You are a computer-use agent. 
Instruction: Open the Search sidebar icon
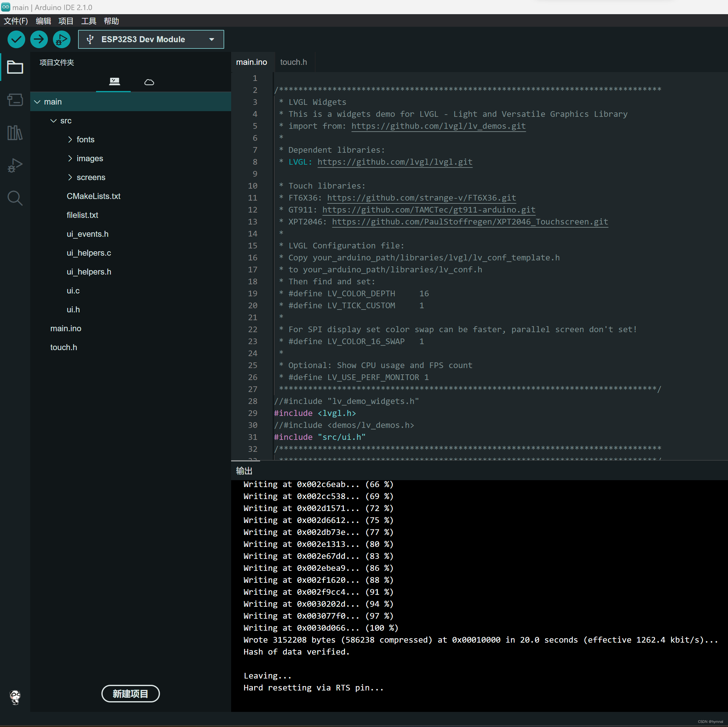pos(15,198)
